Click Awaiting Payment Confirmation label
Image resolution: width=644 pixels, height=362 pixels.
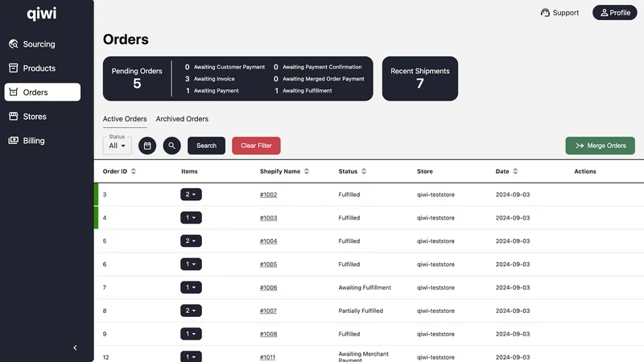[322, 67]
